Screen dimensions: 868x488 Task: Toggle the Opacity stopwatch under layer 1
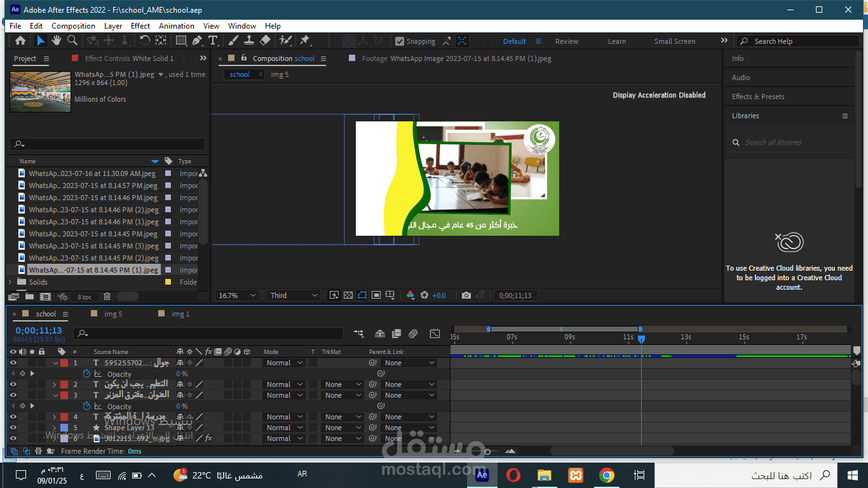86,374
